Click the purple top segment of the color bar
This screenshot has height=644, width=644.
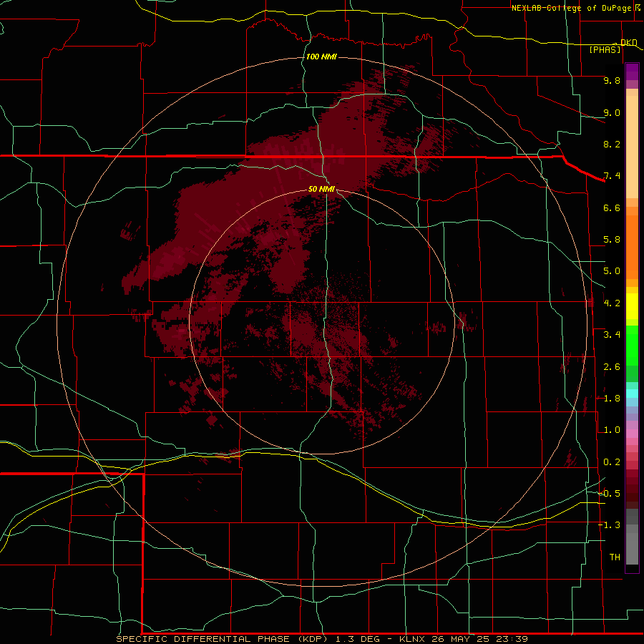click(632, 72)
